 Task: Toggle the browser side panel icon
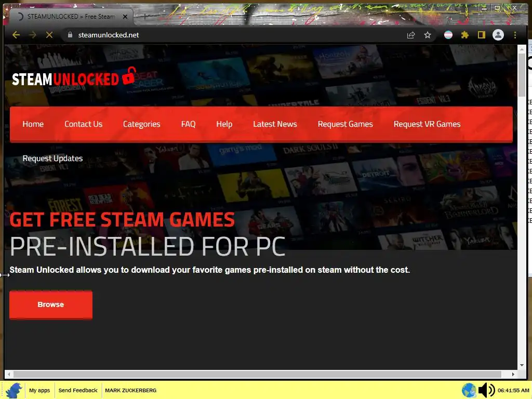[x=482, y=35]
